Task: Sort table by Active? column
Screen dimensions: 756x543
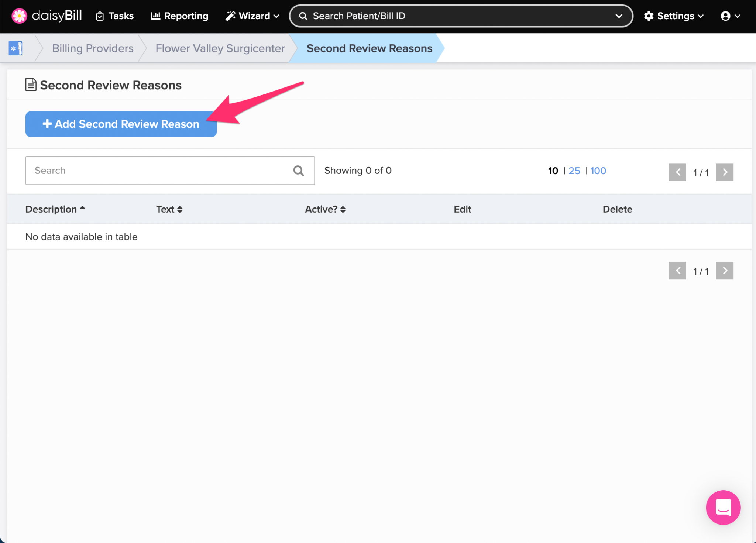Action: coord(325,209)
